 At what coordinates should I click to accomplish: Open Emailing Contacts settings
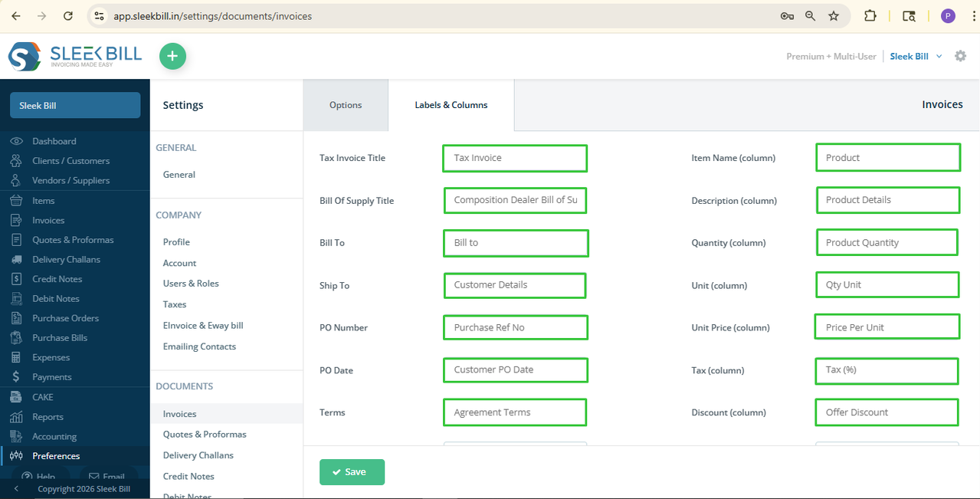pos(199,346)
